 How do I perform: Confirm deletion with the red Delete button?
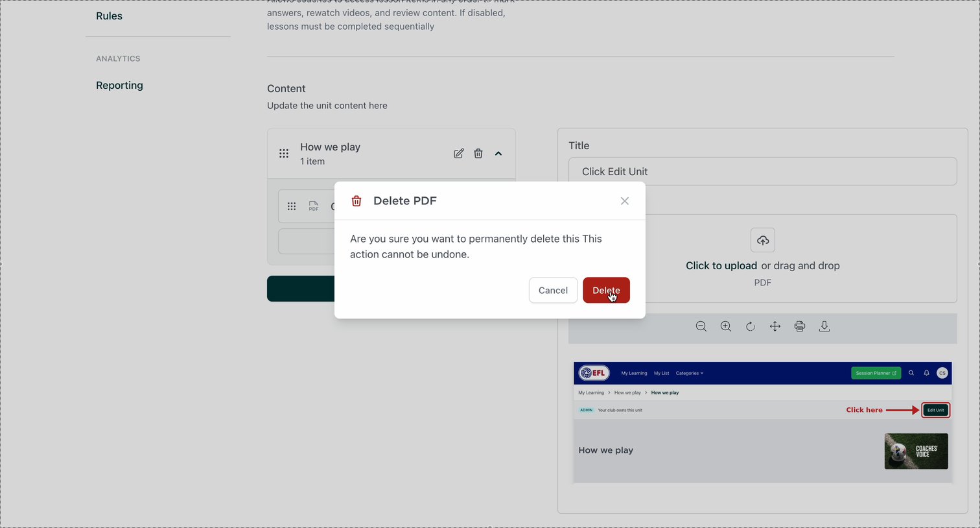click(x=606, y=290)
